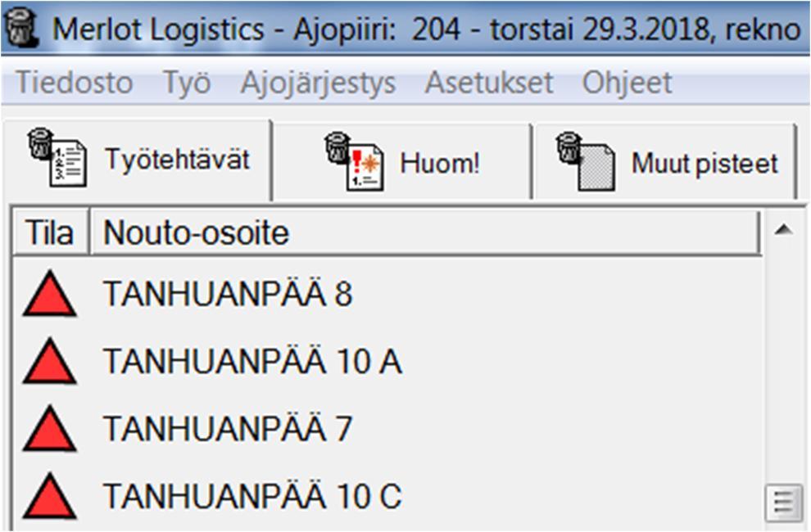Click the Merlot Logistics title bar icon
The height and width of the screenshot is (532, 811).
(23, 29)
